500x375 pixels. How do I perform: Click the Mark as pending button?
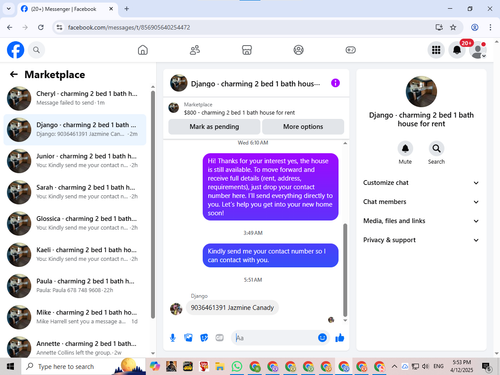coord(214,127)
